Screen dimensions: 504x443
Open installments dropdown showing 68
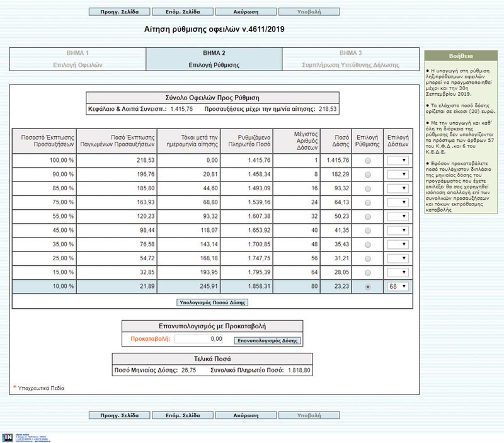[x=398, y=287]
